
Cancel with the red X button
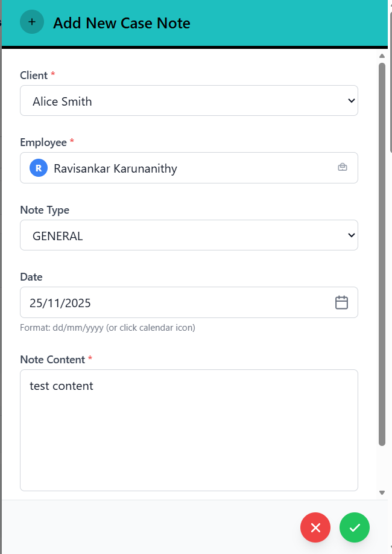315,528
